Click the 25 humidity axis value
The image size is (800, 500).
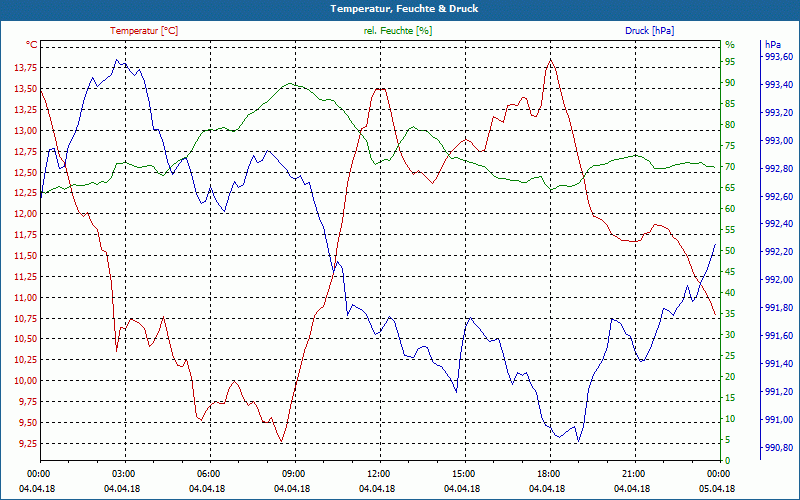click(730, 356)
